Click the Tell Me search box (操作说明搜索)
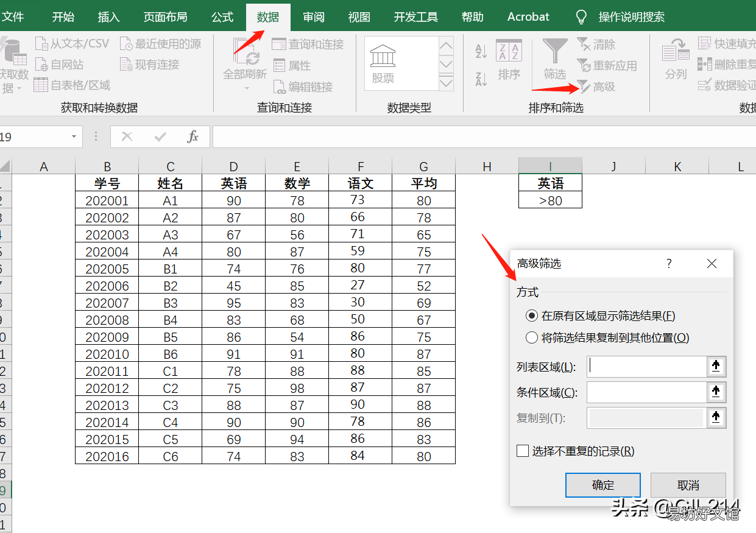Viewport: 756px width, 533px height. coord(632,16)
